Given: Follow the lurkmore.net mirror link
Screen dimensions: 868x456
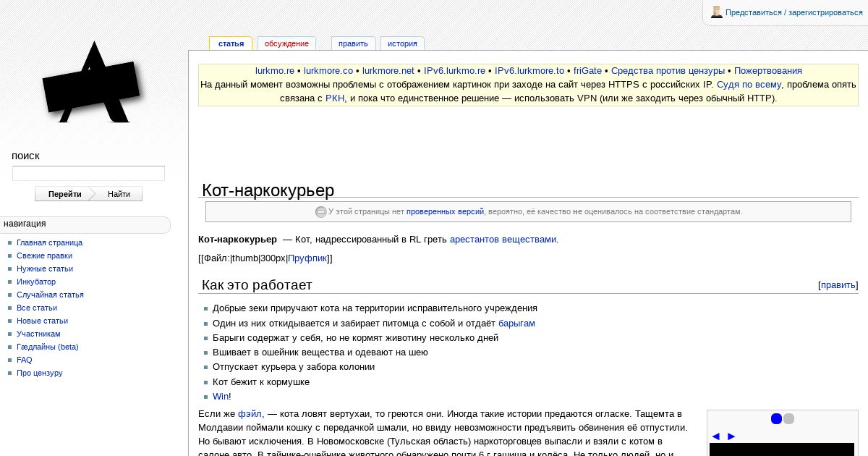Looking at the screenshot, I should [x=388, y=71].
